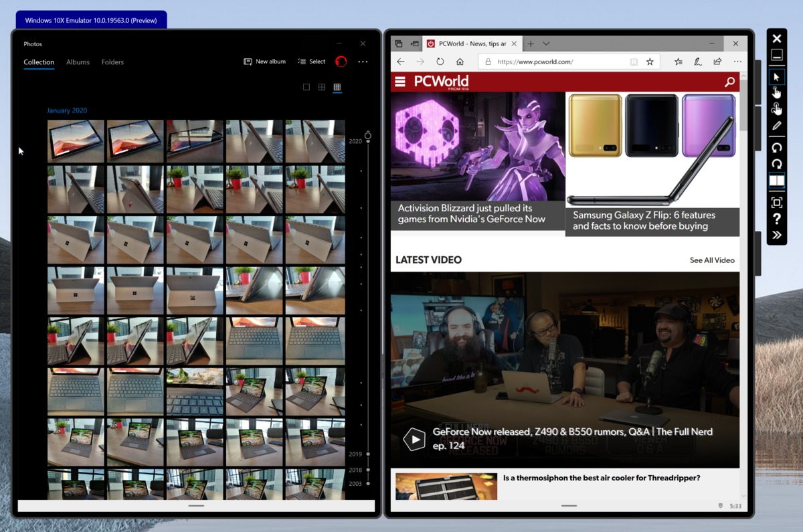Go forward in Edge browser
This screenshot has width=803, height=532.
tap(420, 62)
